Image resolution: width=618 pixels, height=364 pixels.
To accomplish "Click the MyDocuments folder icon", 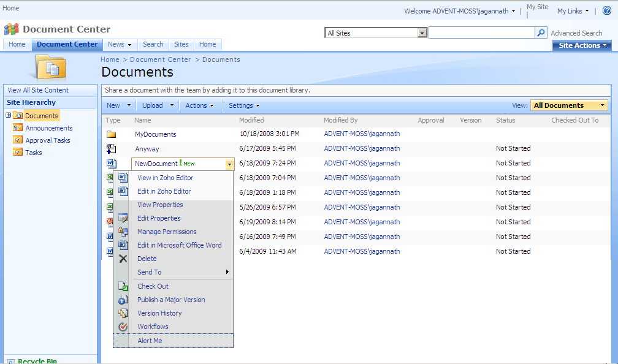I will coord(111,134).
